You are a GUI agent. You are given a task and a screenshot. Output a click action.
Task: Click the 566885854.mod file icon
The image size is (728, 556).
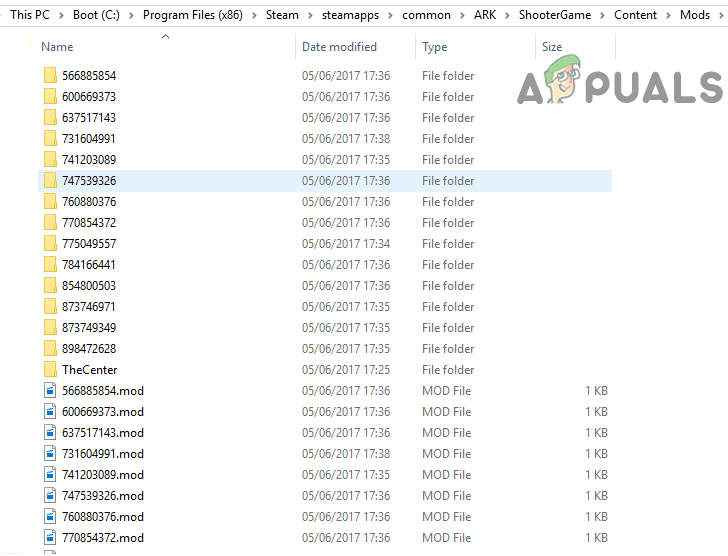tap(50, 390)
